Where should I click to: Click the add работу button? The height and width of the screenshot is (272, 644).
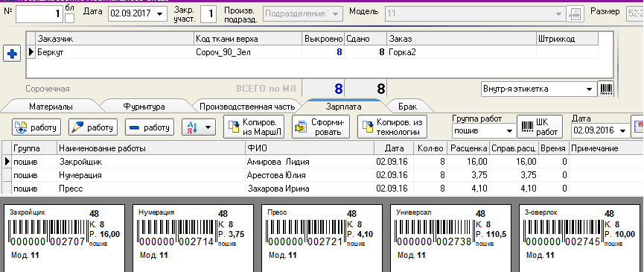[x=37, y=127]
